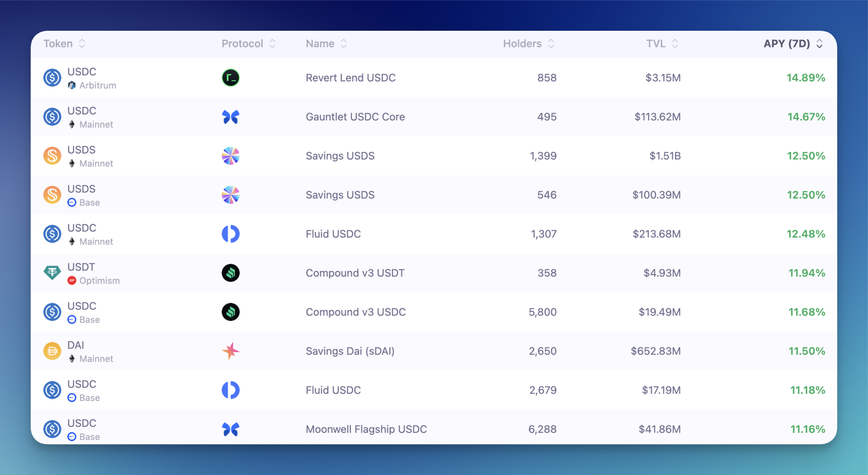868x475 pixels.
Task: Click the DAI Mainnet token icon
Action: (52, 351)
